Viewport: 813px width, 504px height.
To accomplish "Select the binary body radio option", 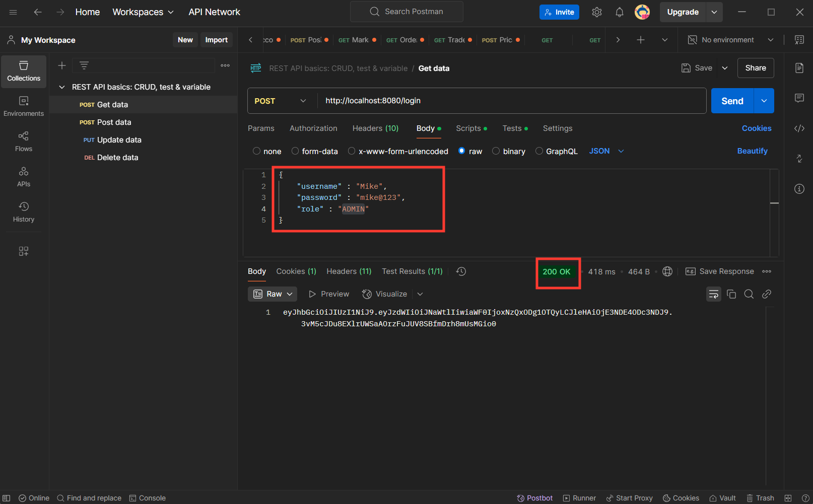I will (496, 151).
